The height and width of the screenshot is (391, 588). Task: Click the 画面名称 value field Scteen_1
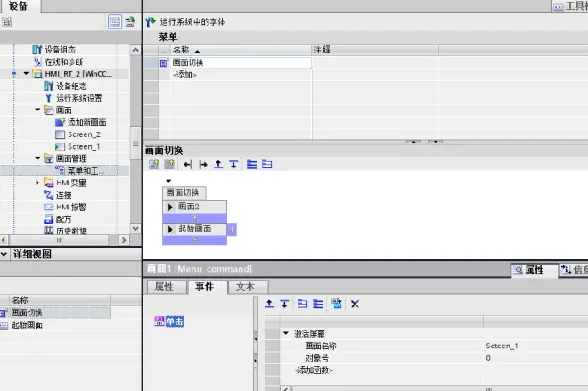[x=502, y=346]
